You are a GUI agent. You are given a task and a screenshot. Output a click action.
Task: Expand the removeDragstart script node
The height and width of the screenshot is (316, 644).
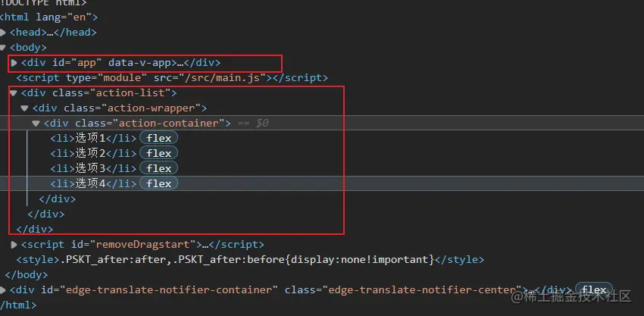click(x=14, y=245)
